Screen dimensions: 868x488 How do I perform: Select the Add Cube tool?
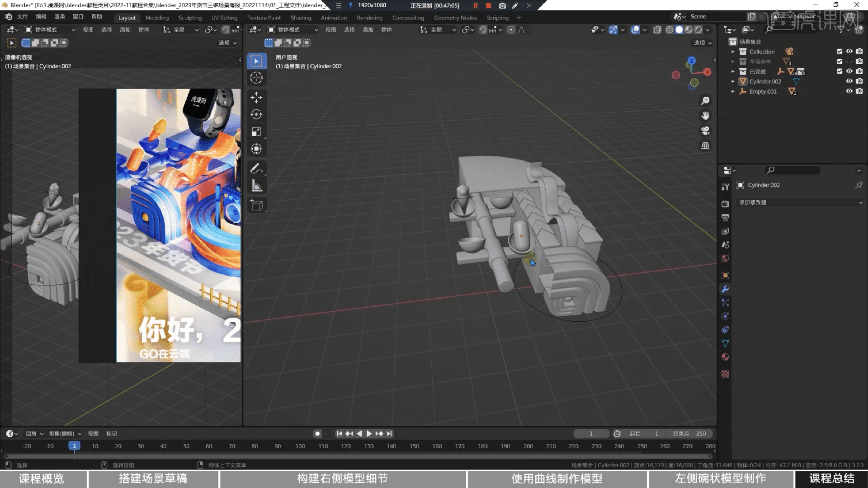tap(256, 206)
